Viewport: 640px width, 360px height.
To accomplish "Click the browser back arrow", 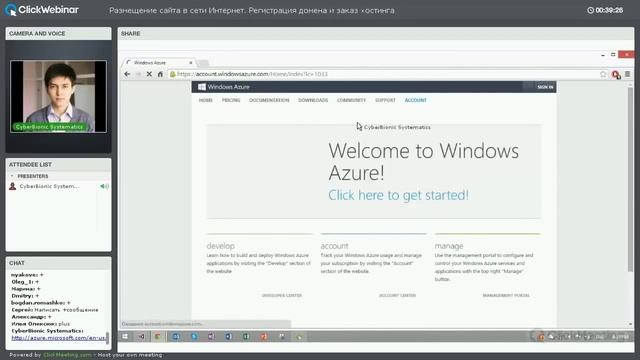I will [127, 74].
